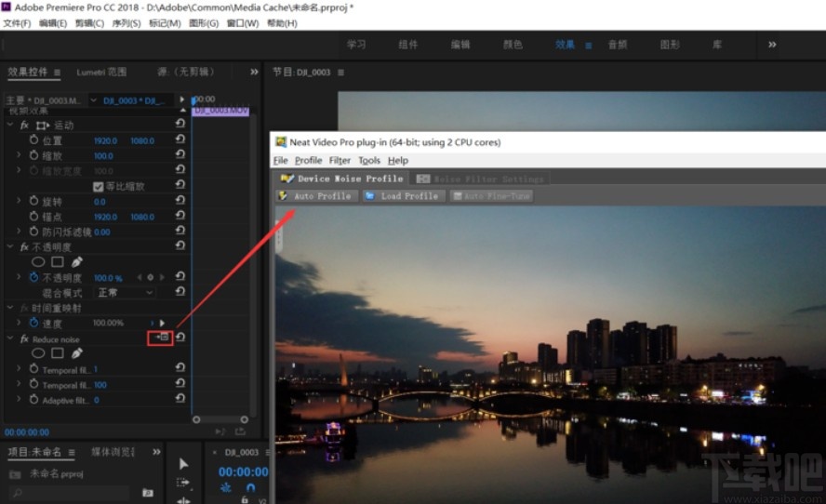Toggle the timeline snap magnet icon
826x504 pixels.
[250, 487]
